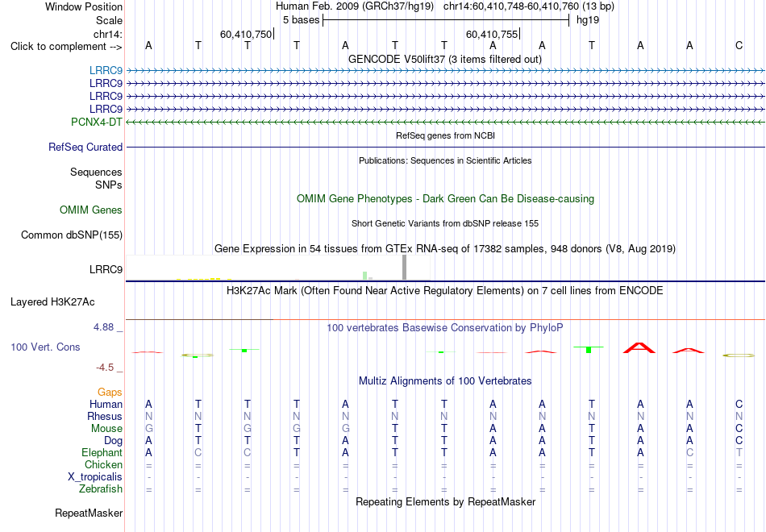Click the Sequences track label
766x532 pixels.
(x=96, y=172)
